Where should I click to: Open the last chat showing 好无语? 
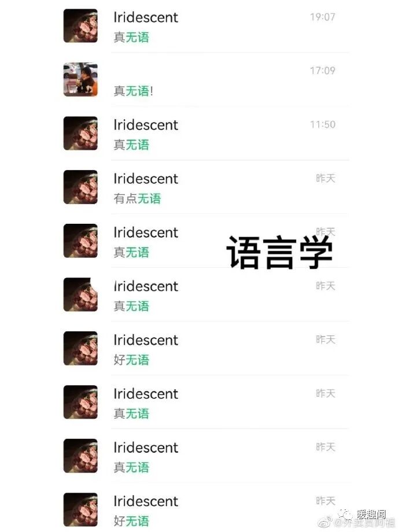coord(206,509)
